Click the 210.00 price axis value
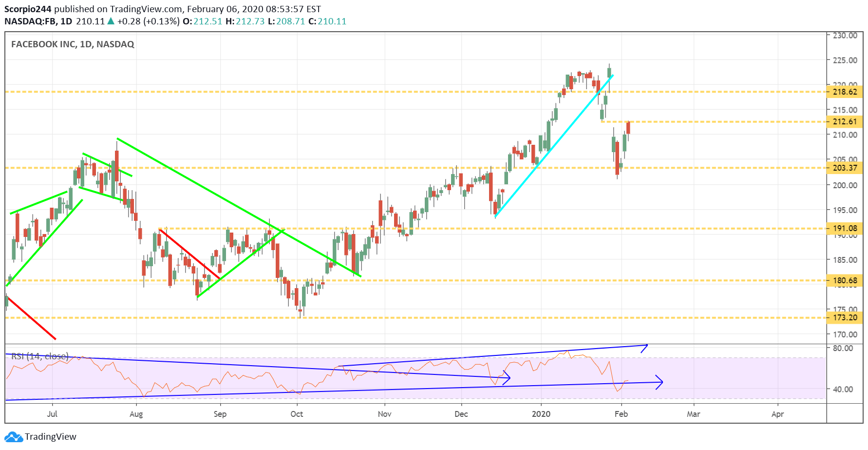This screenshot has width=868, height=450. (845, 135)
